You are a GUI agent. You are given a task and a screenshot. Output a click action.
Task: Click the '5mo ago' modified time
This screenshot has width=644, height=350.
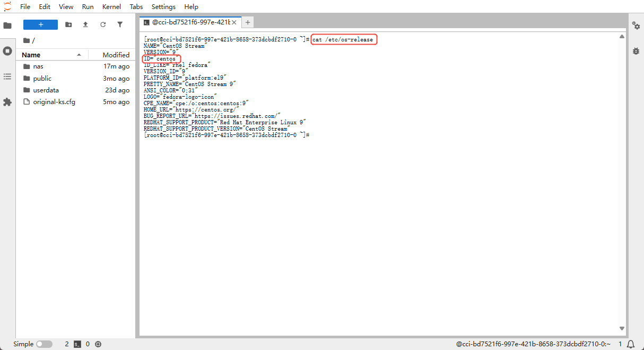116,101
